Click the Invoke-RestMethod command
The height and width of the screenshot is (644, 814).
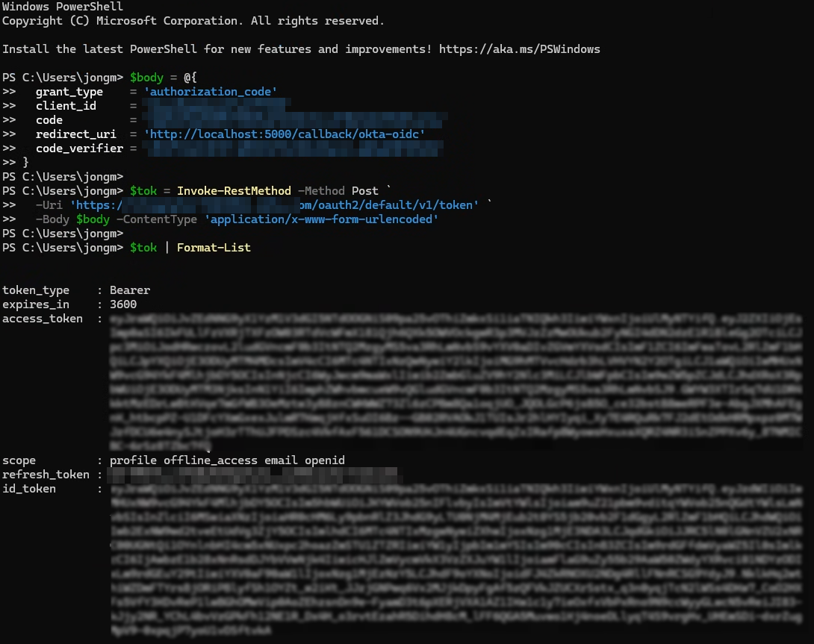coord(234,191)
